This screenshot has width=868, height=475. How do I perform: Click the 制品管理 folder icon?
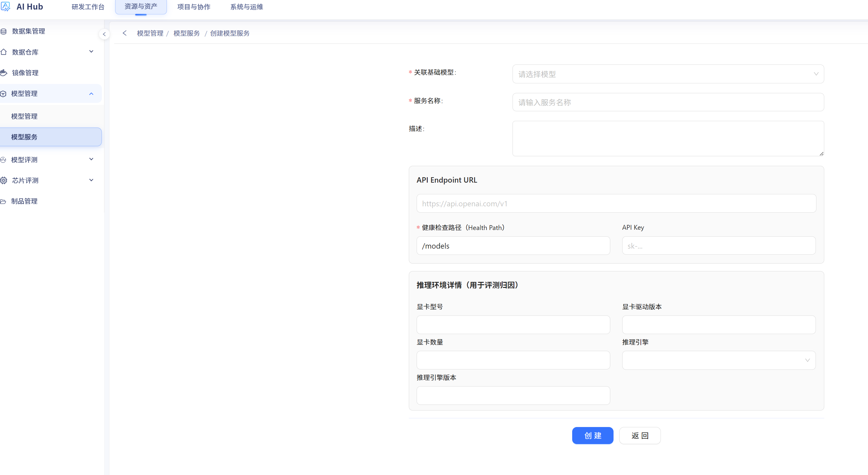(3, 201)
